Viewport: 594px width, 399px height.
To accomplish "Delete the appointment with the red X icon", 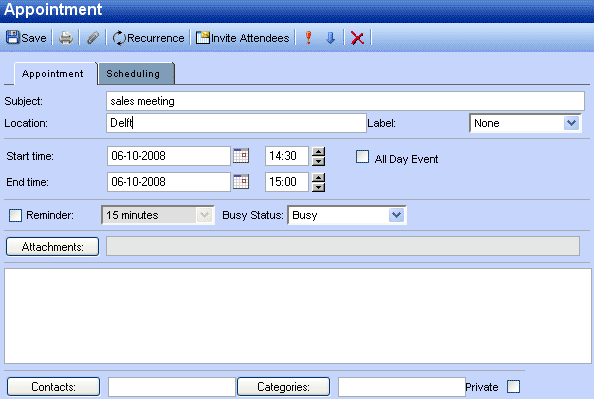I will [357, 38].
